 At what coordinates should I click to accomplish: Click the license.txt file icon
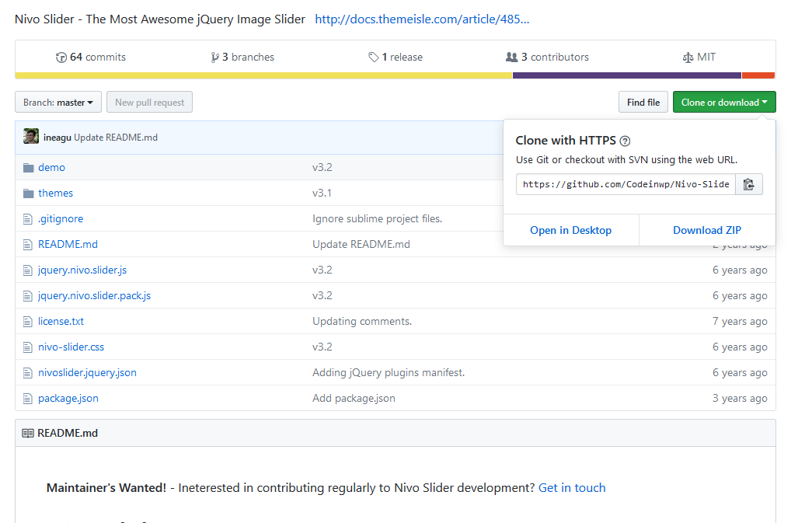pyautogui.click(x=28, y=322)
